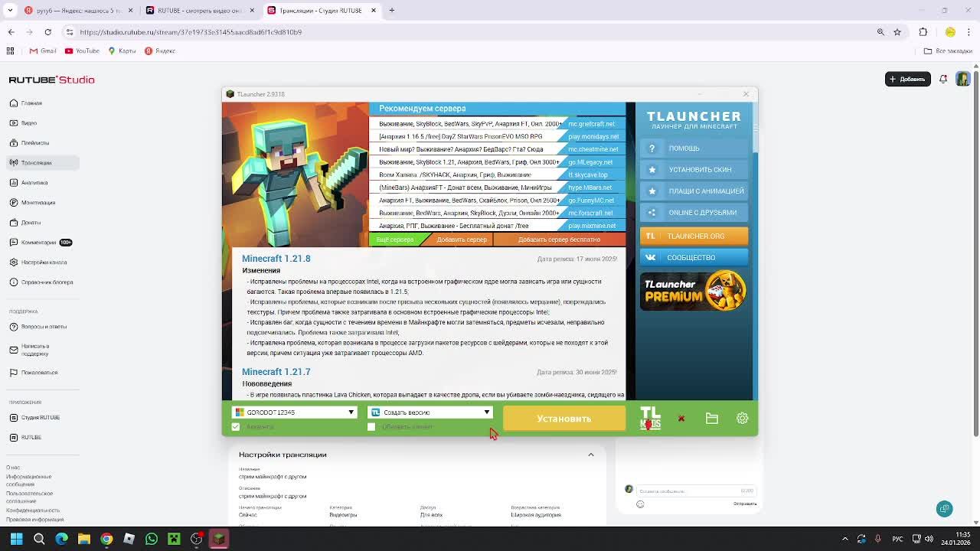Switch to the Yandex search results tab
Image resolution: width=980 pixels, height=551 pixels.
[x=78, y=11]
